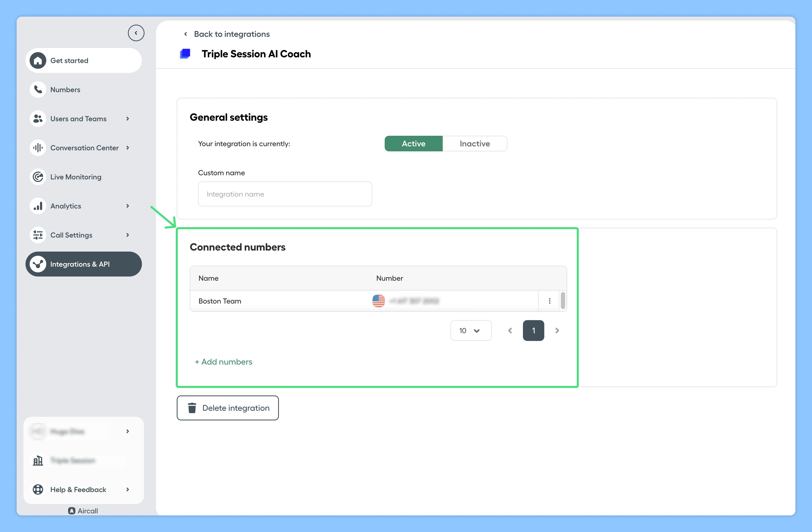This screenshot has height=532, width=812.
Task: Collapse the sidebar with the circle arrow
Action: 136,33
